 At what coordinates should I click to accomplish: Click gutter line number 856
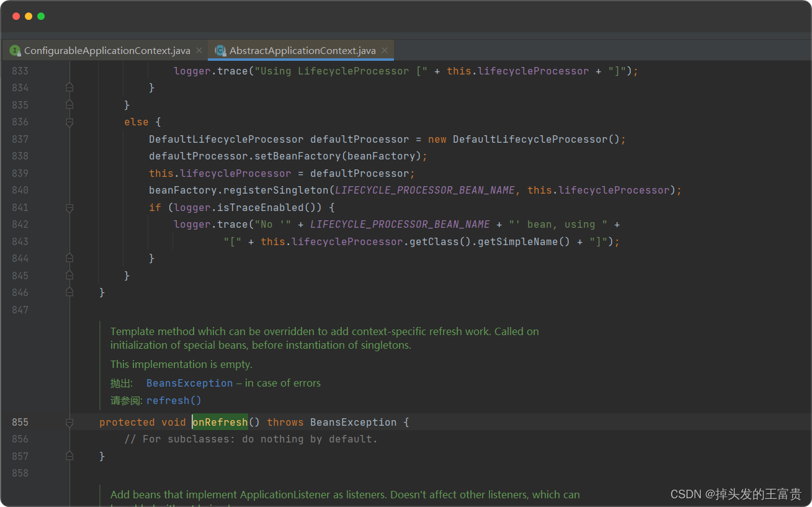pos(20,439)
